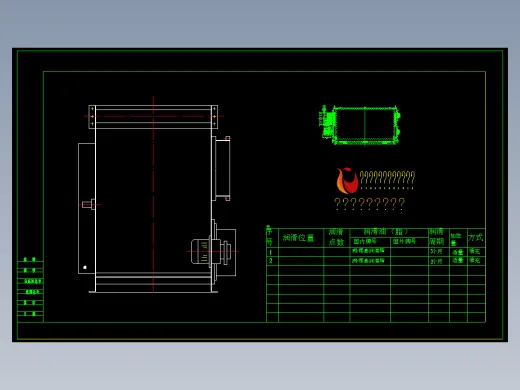
Task: Select the flanged outlet box on right side
Action: click(222, 168)
